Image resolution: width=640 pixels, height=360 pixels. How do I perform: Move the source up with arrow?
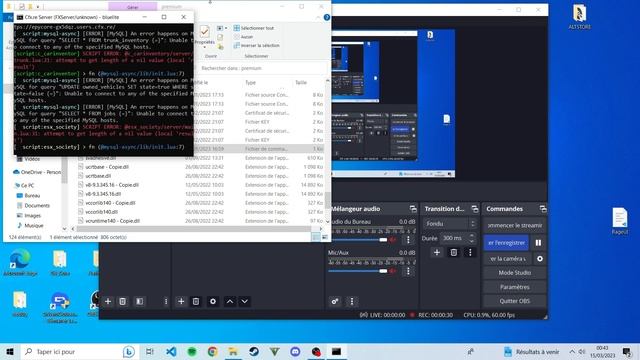[230, 302]
